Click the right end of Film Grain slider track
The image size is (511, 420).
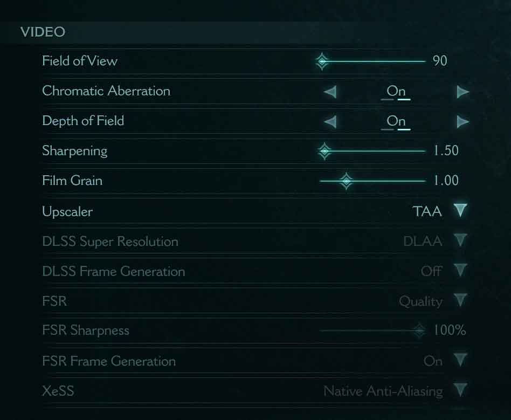[424, 181]
